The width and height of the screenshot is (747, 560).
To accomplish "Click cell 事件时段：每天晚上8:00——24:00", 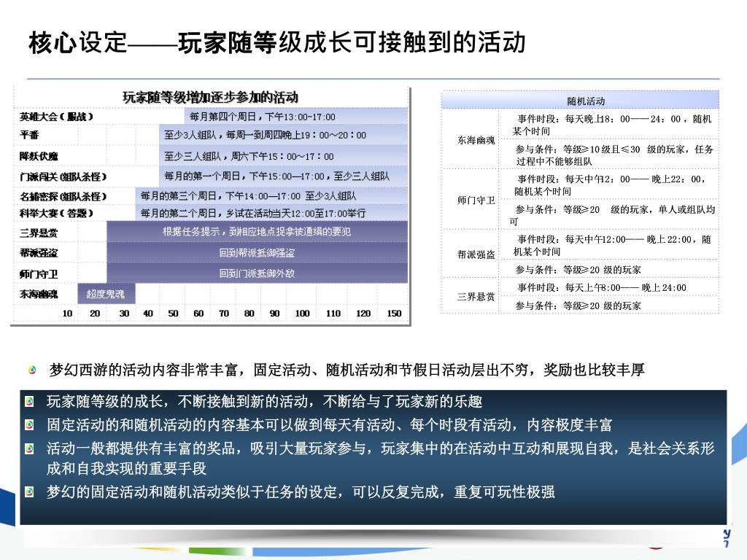I will click(609, 125).
